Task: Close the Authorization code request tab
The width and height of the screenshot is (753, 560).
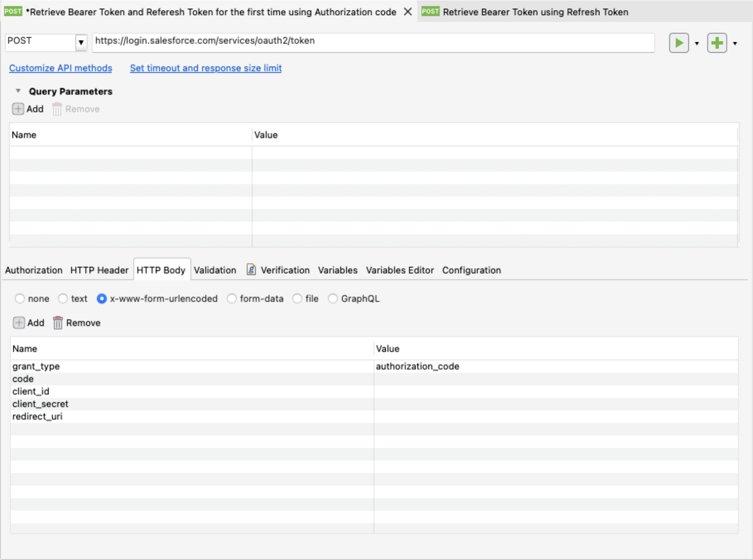Action: pyautogui.click(x=407, y=12)
